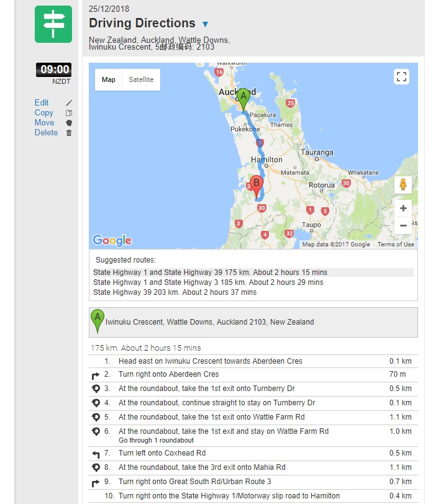Click roundabout icon for step 3

click(x=96, y=389)
